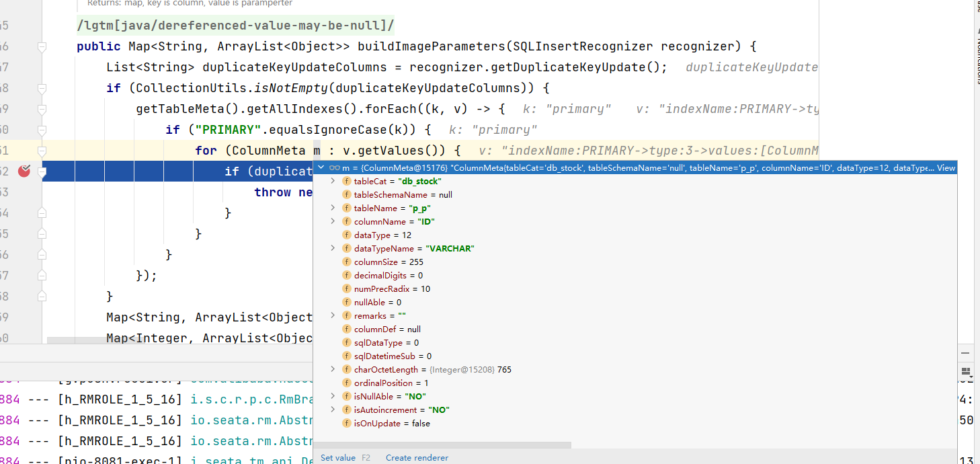
Task: Click the Set value link
Action: (338, 458)
